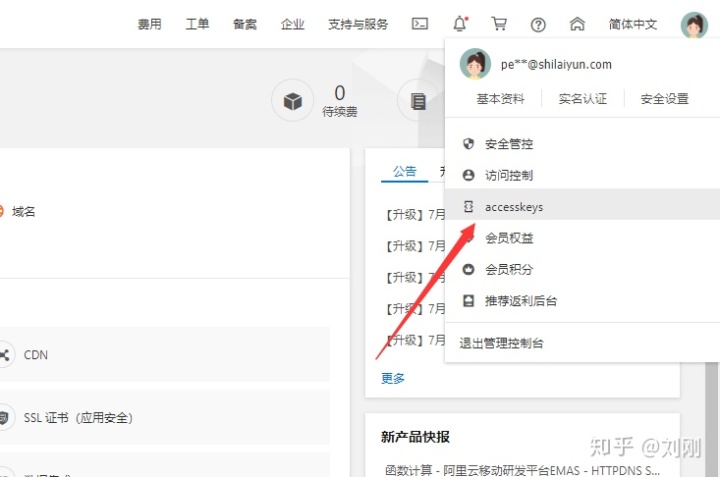The height and width of the screenshot is (477, 720).
Task: Click the shield icon for 安全管控
Action: point(468,144)
